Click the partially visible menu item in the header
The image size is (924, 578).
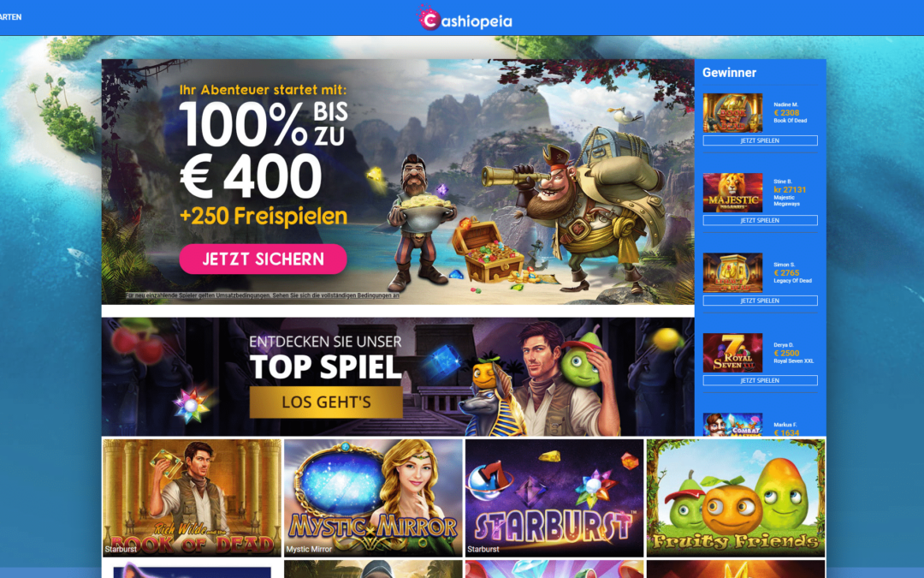point(10,17)
